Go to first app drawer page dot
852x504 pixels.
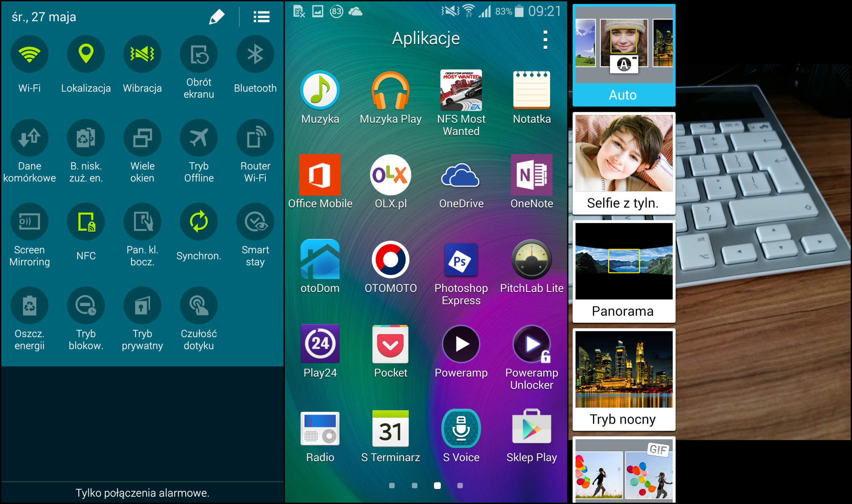click(392, 485)
